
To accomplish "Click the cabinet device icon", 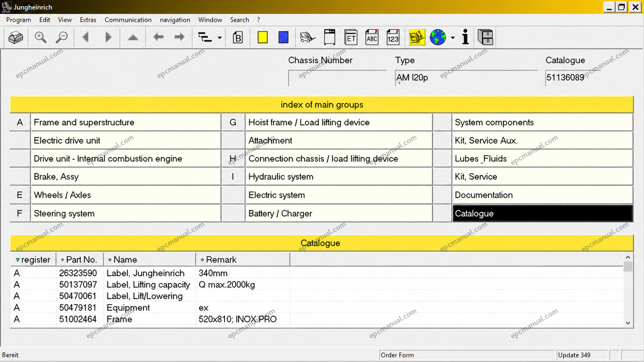I will 330,37.
